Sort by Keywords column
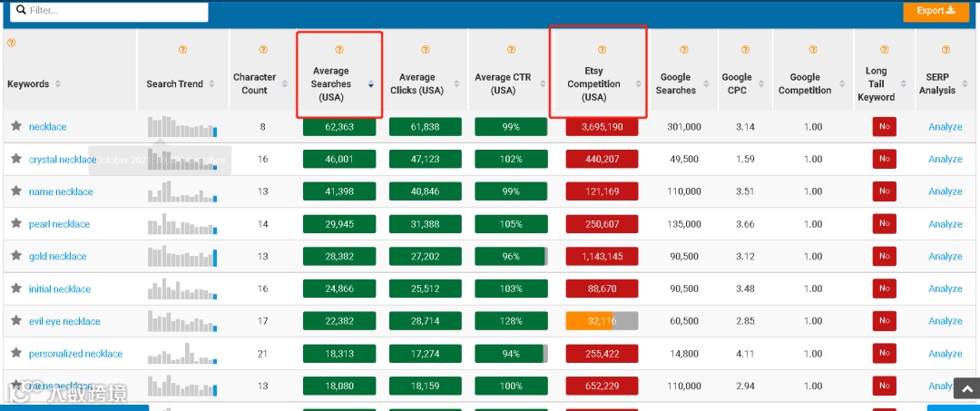The width and height of the screenshot is (980, 411). coord(58,83)
